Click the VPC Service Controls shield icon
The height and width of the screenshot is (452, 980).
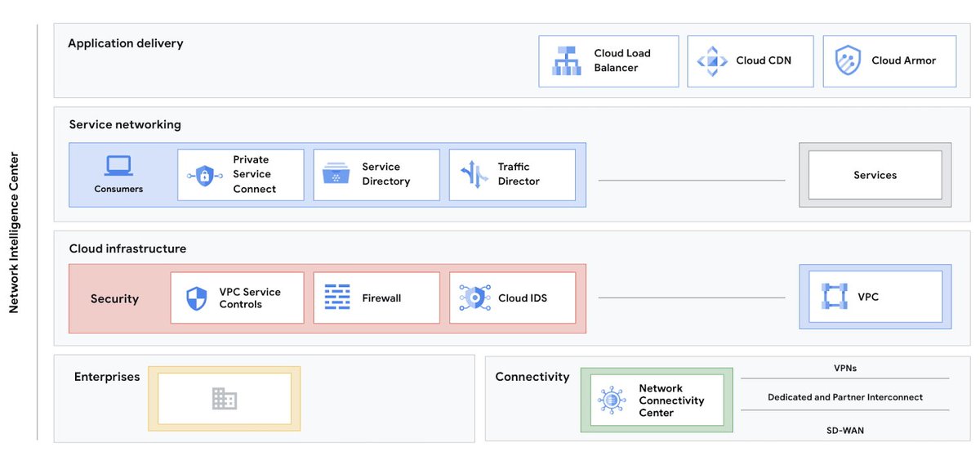pyautogui.click(x=197, y=298)
